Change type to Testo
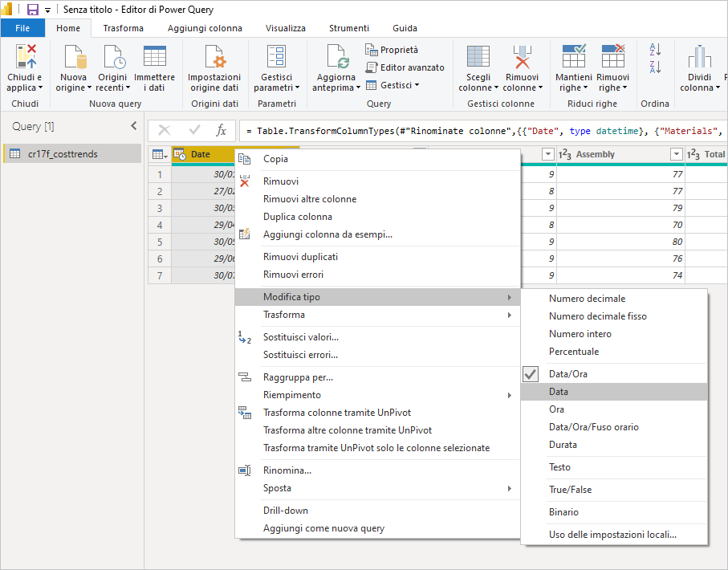Image resolution: width=728 pixels, height=570 pixels. (x=614, y=467)
